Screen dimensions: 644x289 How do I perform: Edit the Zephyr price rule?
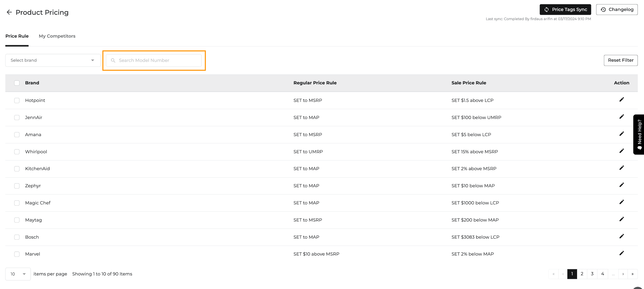622,185
